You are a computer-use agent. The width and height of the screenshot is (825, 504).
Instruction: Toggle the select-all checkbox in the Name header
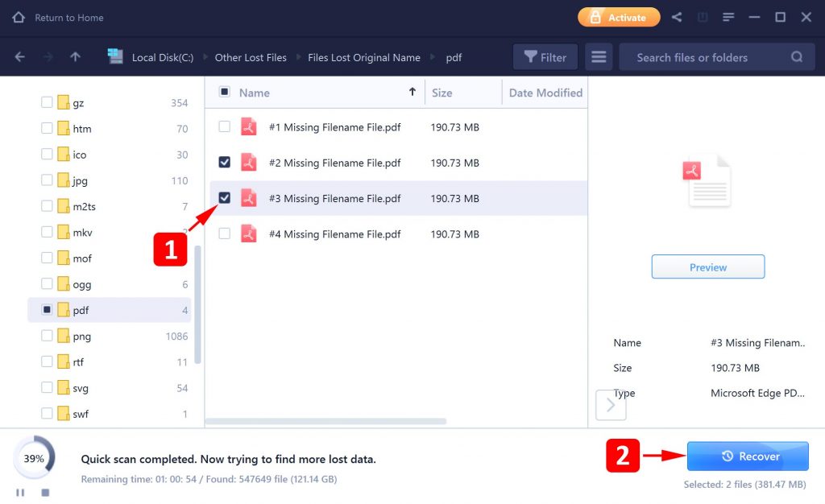pyautogui.click(x=223, y=93)
